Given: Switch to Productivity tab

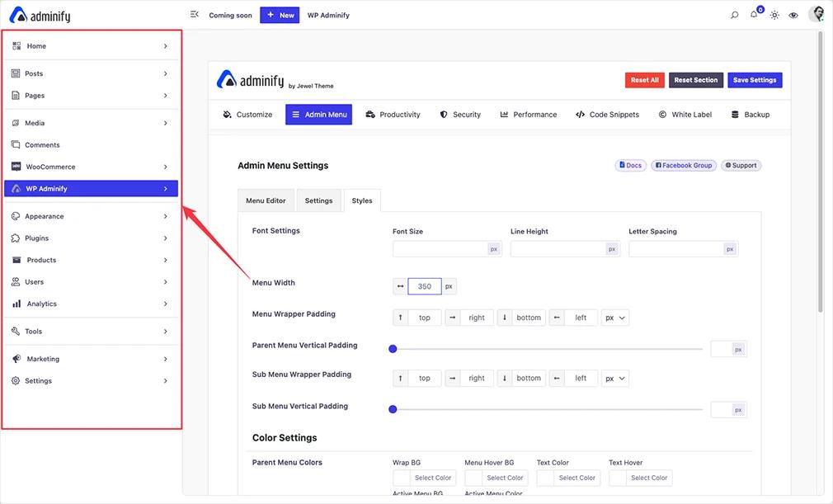Looking at the screenshot, I should [x=393, y=114].
